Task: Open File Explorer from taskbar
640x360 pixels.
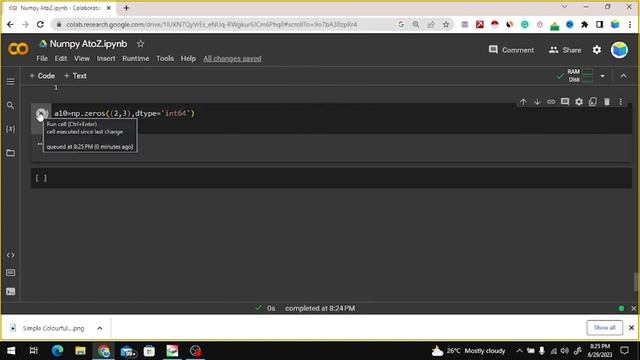Action: pos(80,351)
